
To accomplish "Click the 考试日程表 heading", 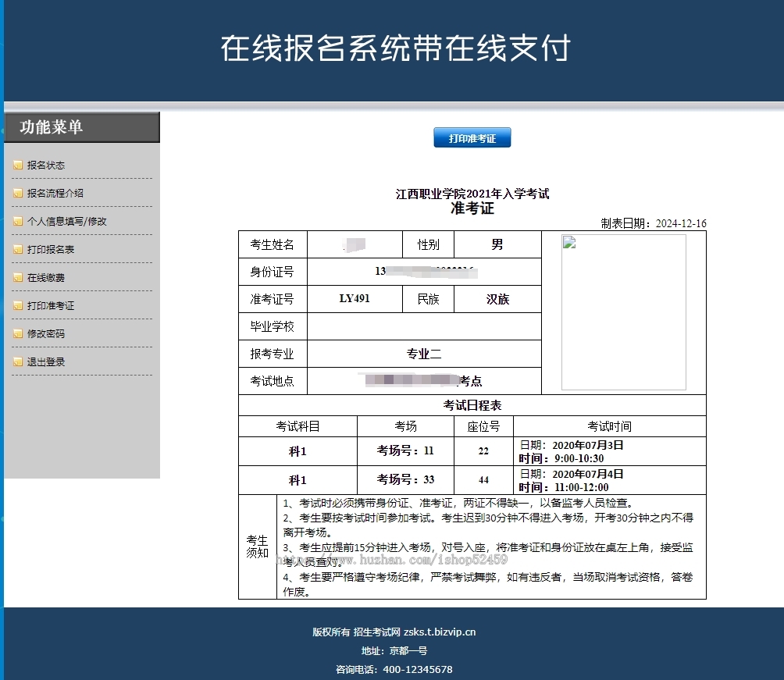I will (472, 405).
